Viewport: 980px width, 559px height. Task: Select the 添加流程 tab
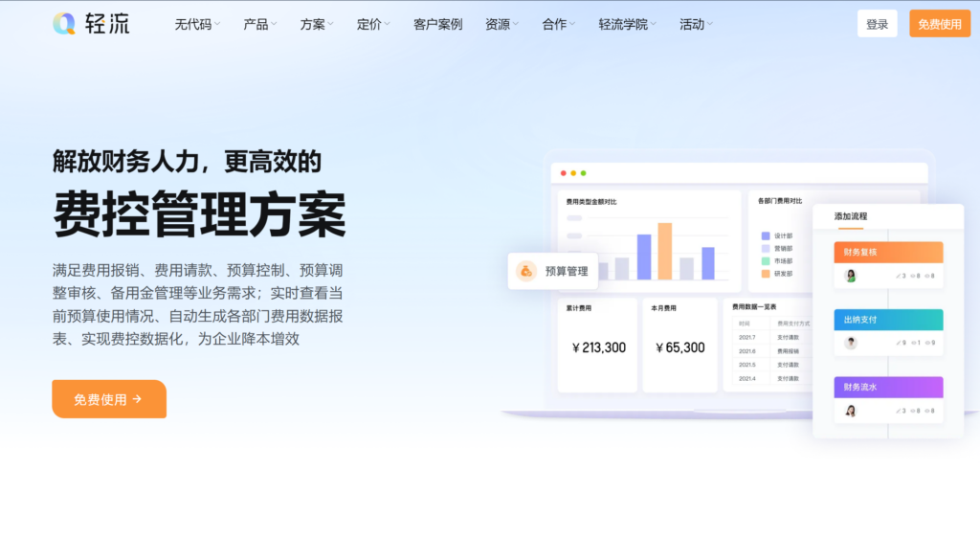tap(851, 217)
